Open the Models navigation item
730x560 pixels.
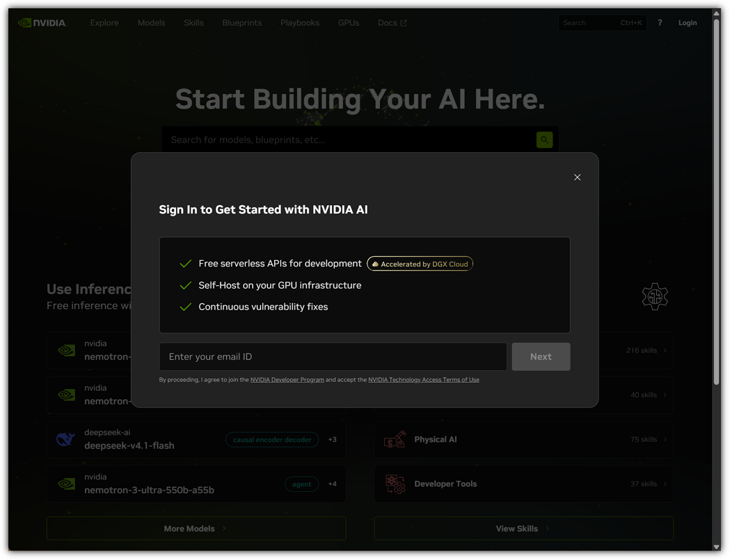coord(151,23)
